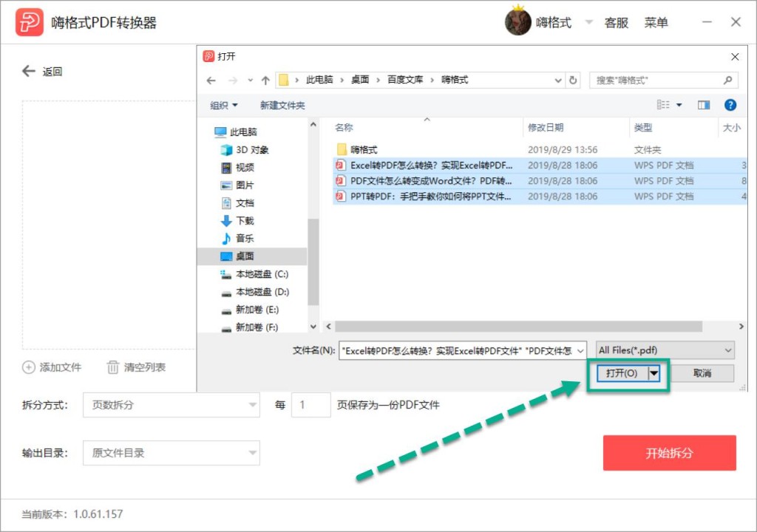Click 添加文件 plus icon

click(x=29, y=367)
